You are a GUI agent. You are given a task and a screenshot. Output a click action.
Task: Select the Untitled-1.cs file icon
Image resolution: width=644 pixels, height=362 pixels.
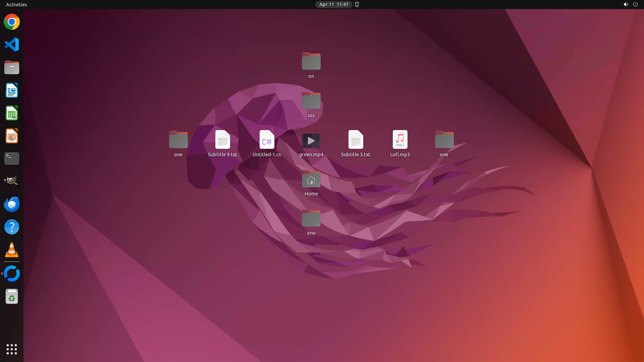tap(267, 140)
